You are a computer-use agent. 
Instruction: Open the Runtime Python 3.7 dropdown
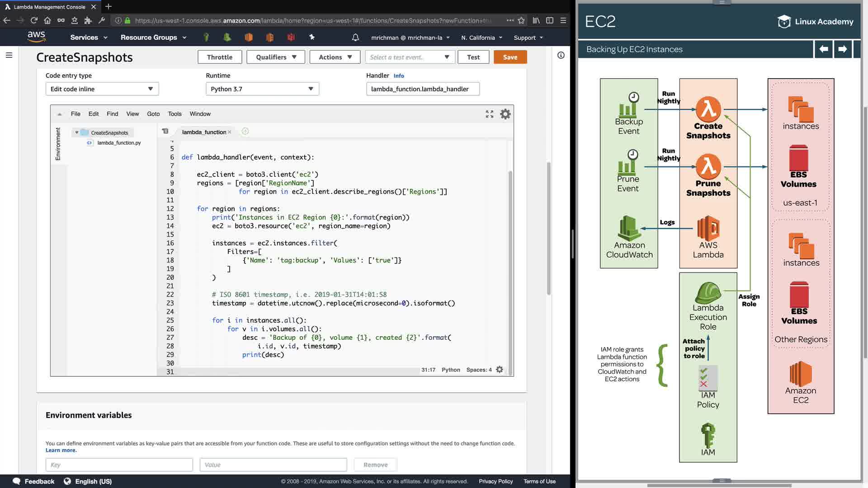pos(262,89)
